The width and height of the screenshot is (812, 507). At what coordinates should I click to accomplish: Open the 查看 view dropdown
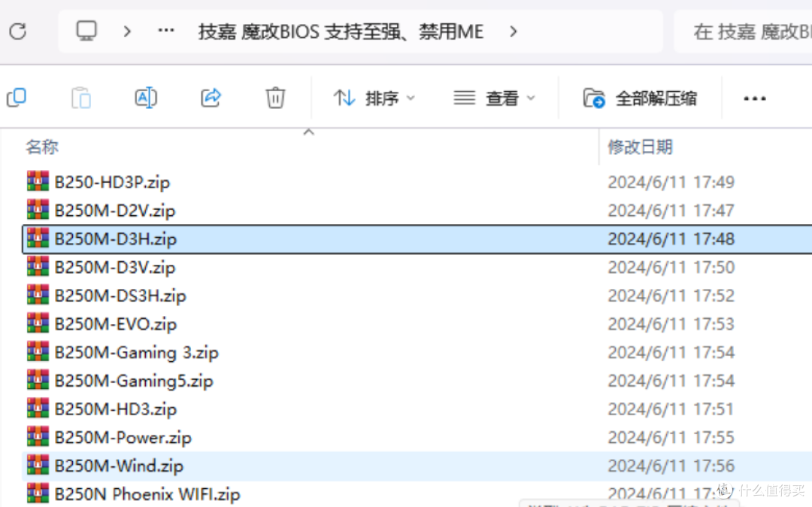pos(494,98)
